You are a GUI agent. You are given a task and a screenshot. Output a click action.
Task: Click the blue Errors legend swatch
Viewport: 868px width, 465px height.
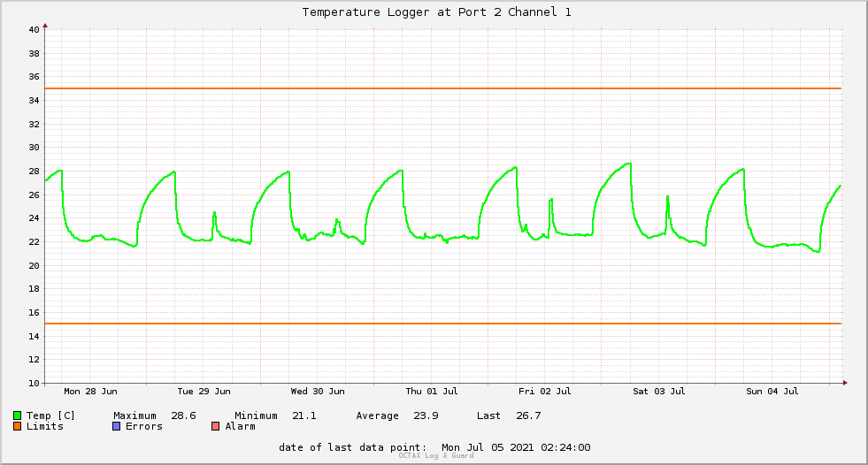click(116, 426)
